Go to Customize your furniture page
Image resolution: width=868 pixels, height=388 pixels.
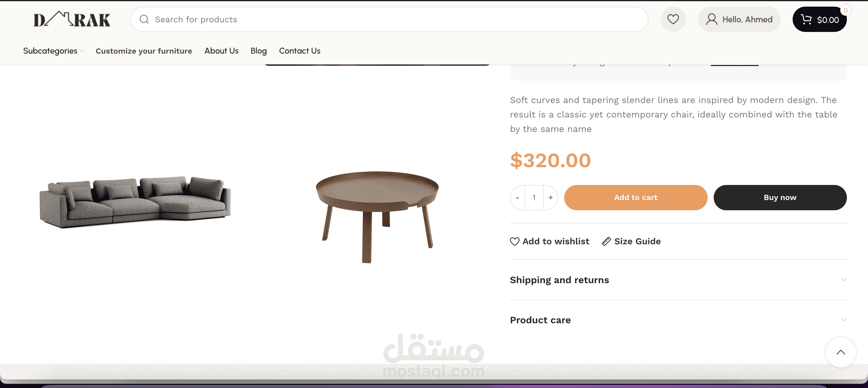pos(144,51)
